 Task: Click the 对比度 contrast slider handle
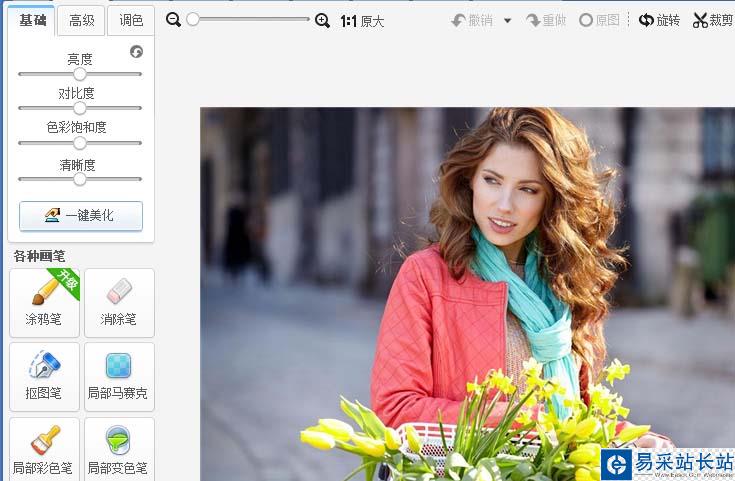coord(80,108)
